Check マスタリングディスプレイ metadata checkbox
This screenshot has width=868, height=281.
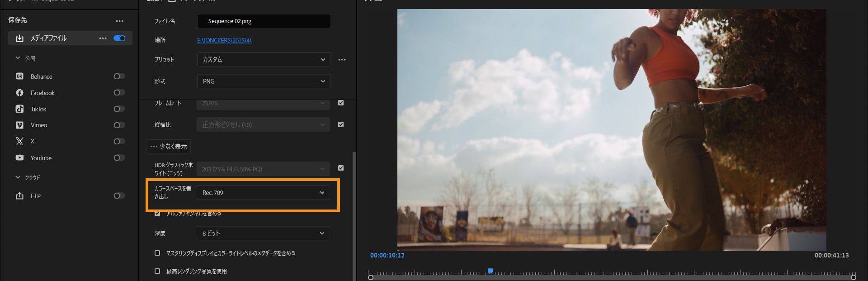[x=157, y=253]
